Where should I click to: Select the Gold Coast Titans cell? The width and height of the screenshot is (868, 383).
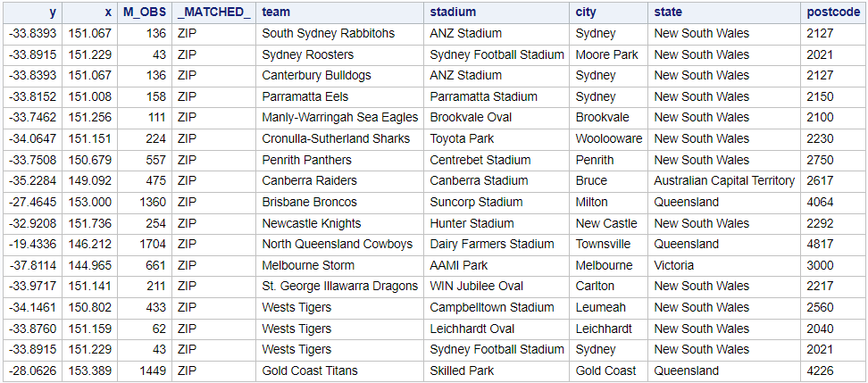pos(310,371)
